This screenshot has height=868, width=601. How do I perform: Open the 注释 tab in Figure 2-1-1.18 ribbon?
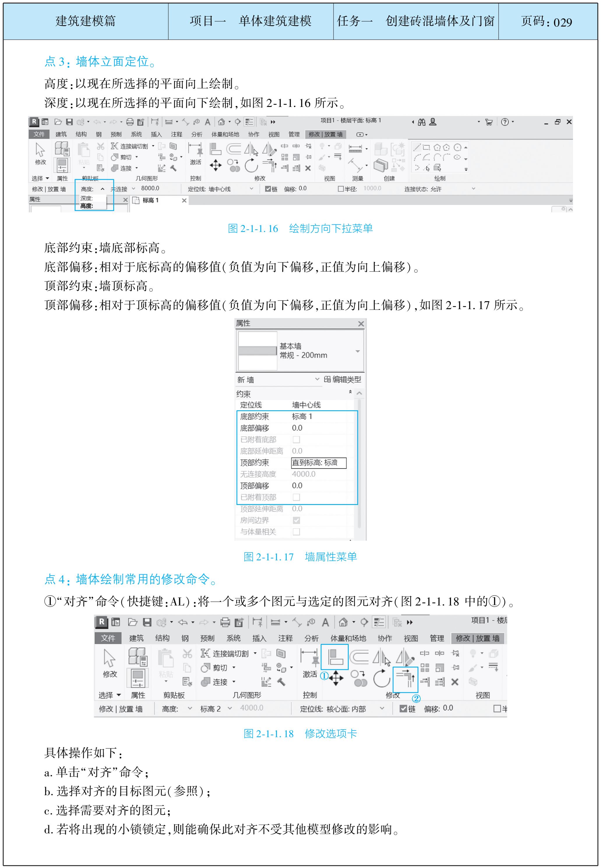[285, 638]
